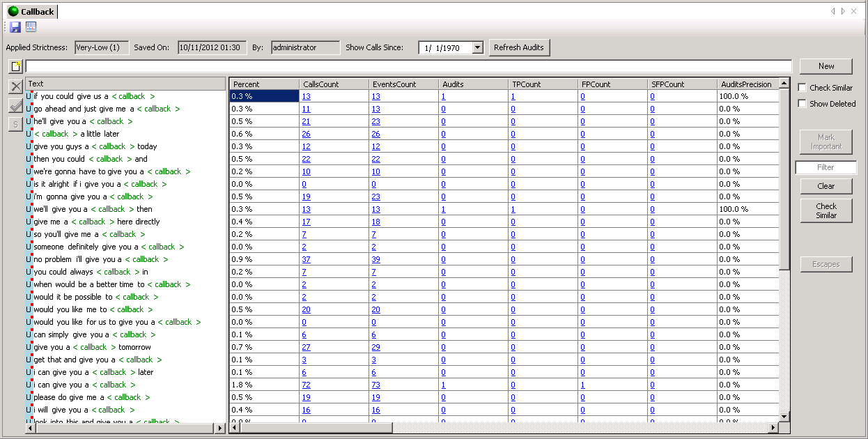Viewport: 868px width, 439px height.
Task: Open the Show Calls Since date dropdown
Action: click(477, 48)
